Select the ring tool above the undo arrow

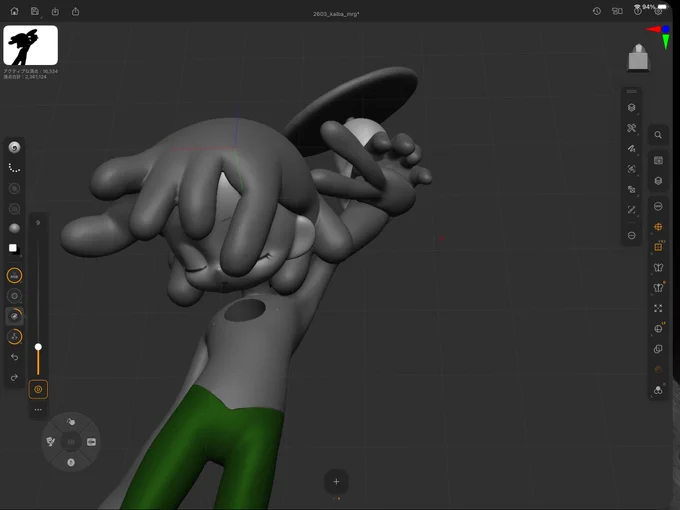14,337
